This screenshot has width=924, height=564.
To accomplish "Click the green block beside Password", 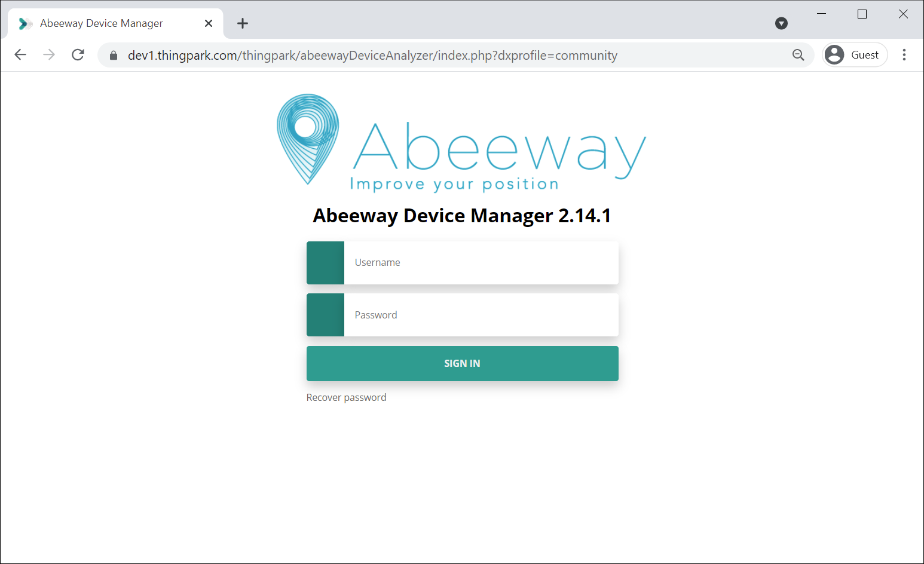I will (325, 315).
